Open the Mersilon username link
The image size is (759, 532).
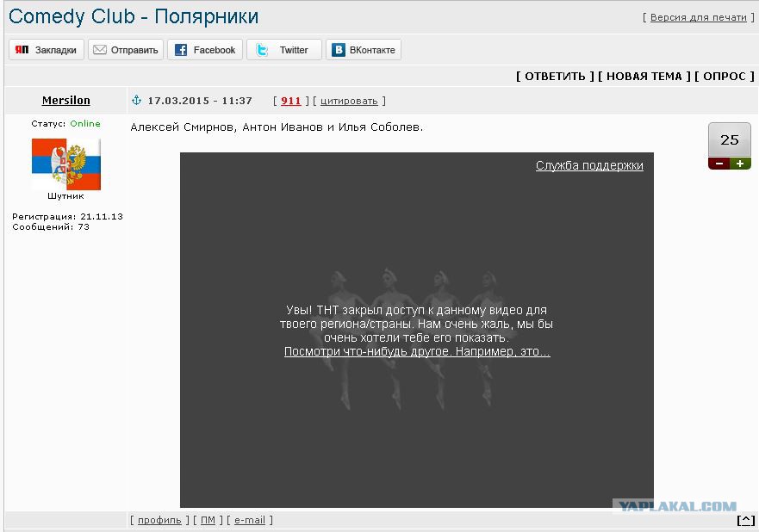coord(65,101)
